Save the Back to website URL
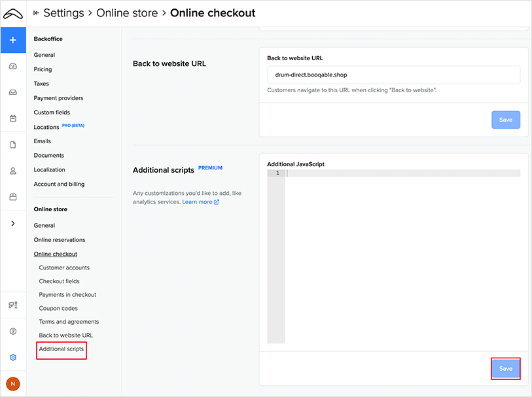This screenshot has width=532, height=397. 505,120
